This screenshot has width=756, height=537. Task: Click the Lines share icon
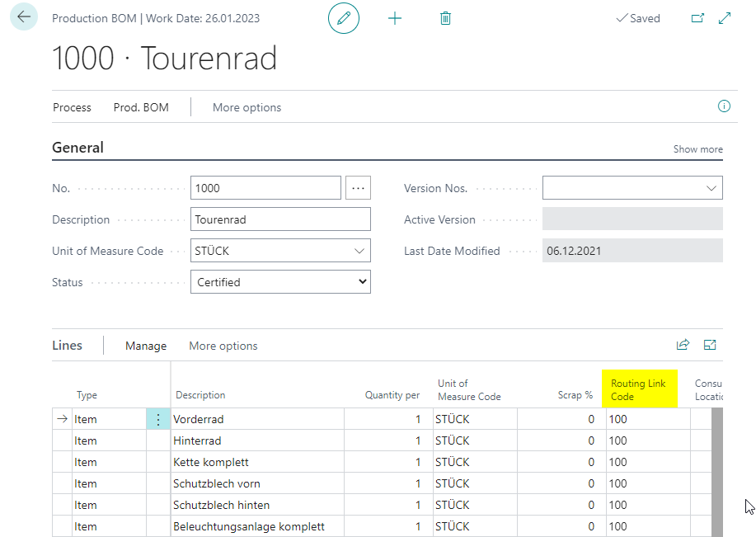683,345
